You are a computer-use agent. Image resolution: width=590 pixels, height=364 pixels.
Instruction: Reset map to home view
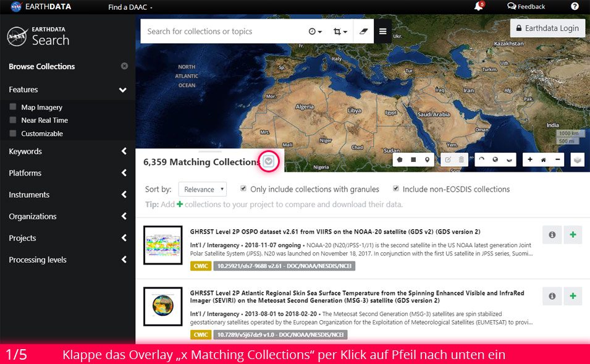point(543,159)
